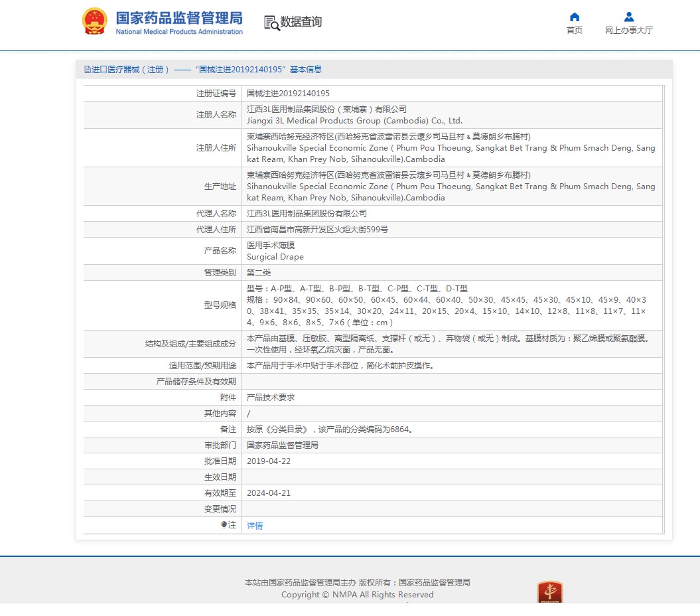
Task: Click the 其他内容 label
Action: point(220,413)
